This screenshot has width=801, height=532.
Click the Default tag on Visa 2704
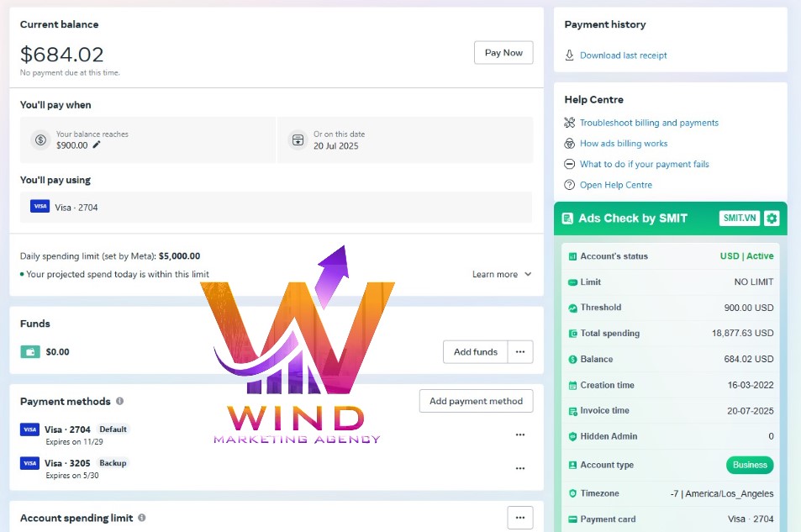pos(113,429)
